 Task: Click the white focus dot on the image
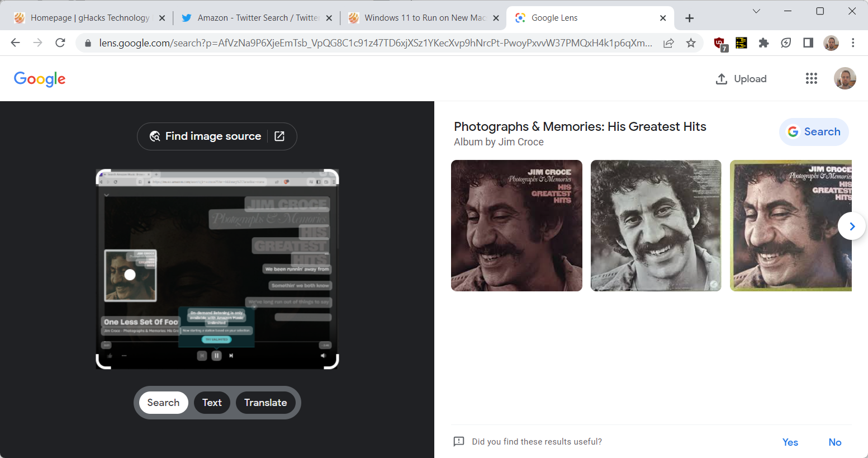[130, 275]
